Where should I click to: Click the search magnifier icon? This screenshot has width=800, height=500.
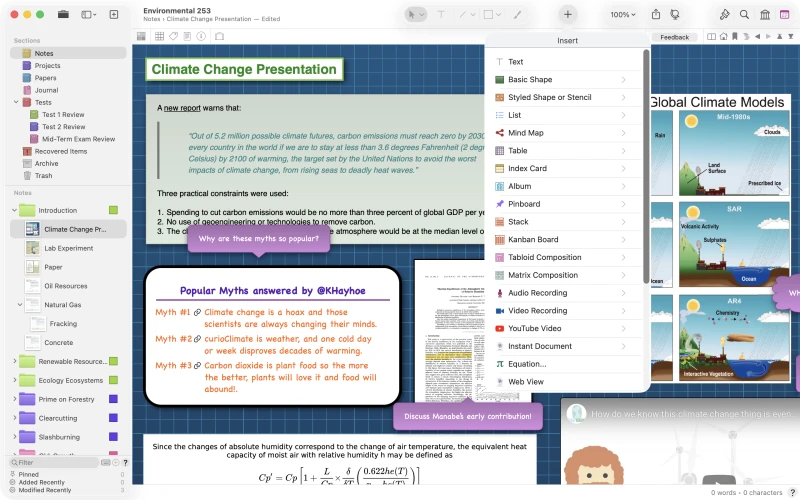(744, 14)
